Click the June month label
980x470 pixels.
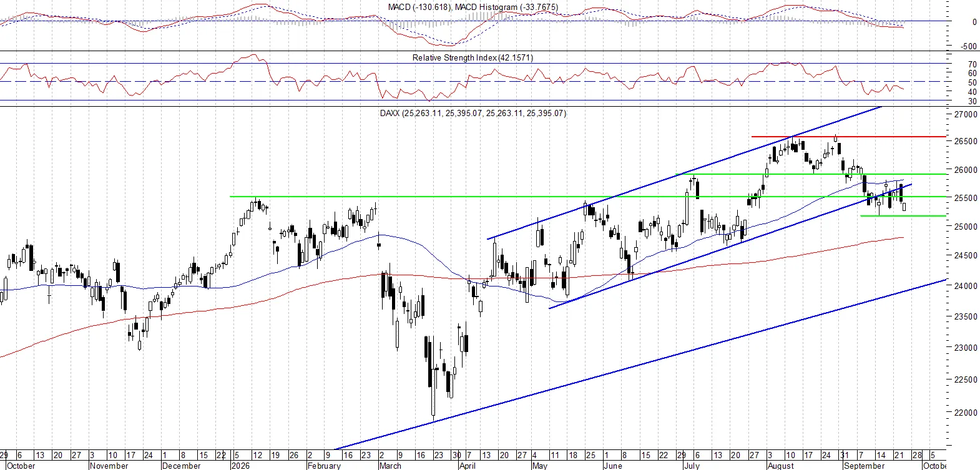[614, 466]
